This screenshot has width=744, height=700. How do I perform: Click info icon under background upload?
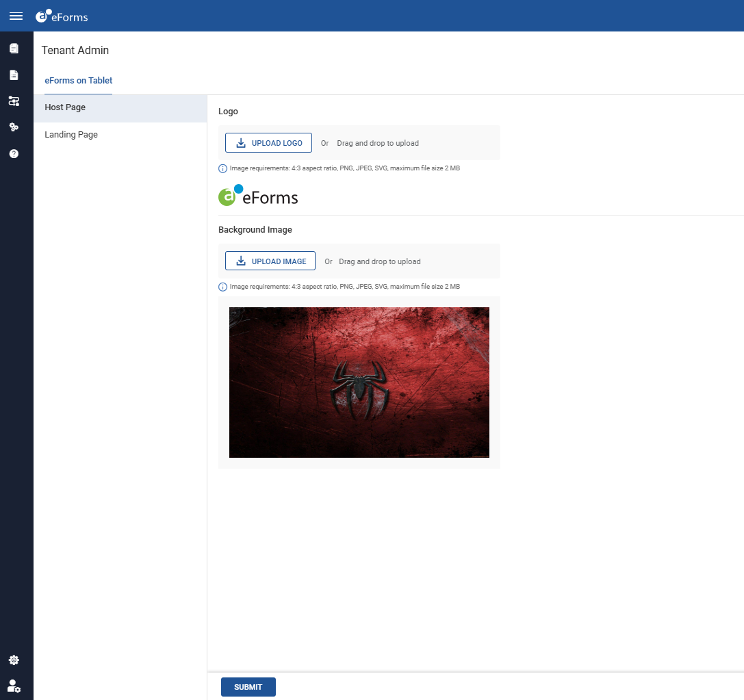point(222,287)
